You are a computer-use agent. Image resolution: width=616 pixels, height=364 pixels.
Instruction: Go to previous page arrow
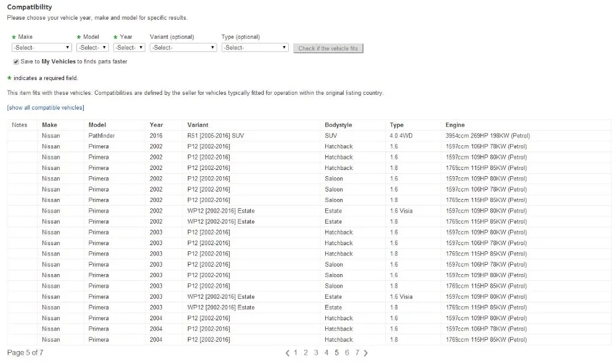pyautogui.click(x=288, y=353)
